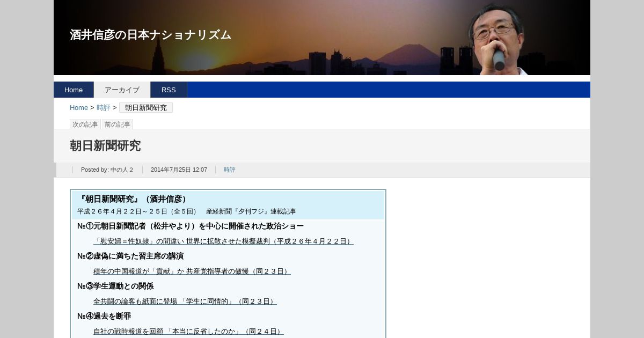Click the post date 2014年7月25日 12:07

click(x=179, y=170)
